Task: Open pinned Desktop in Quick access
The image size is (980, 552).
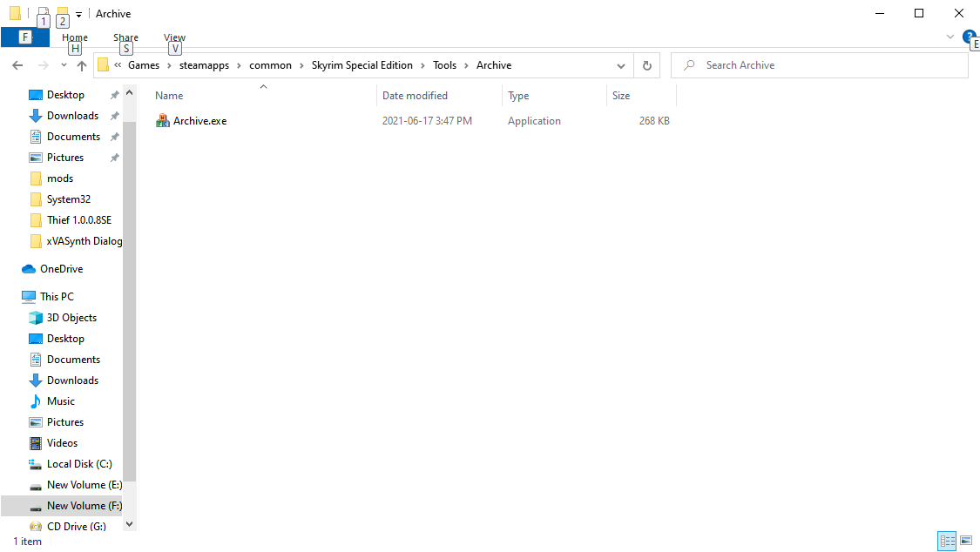Action: (x=65, y=95)
